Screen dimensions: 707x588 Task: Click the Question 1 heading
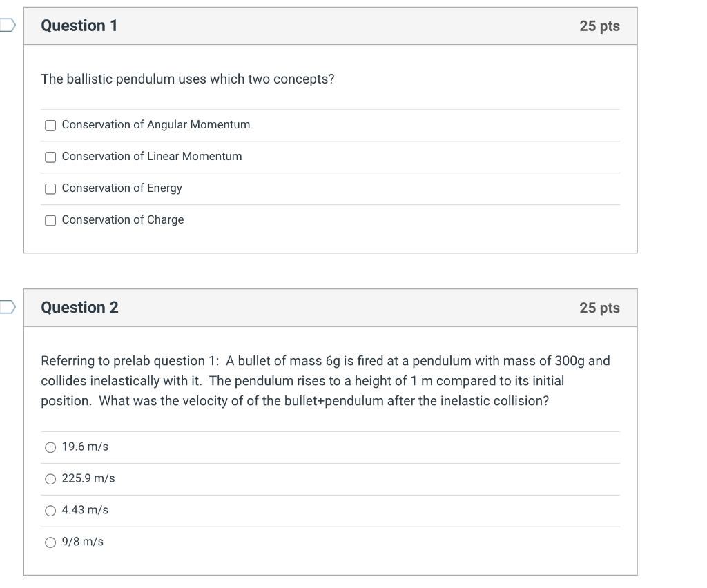[79, 26]
